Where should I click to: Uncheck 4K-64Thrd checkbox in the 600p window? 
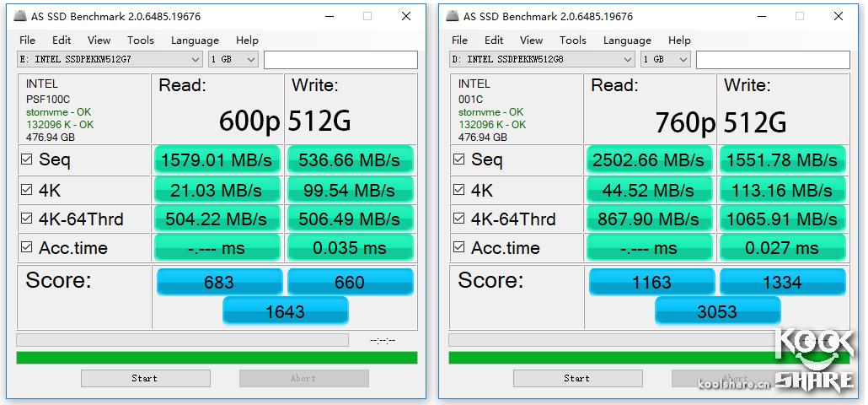tap(27, 219)
